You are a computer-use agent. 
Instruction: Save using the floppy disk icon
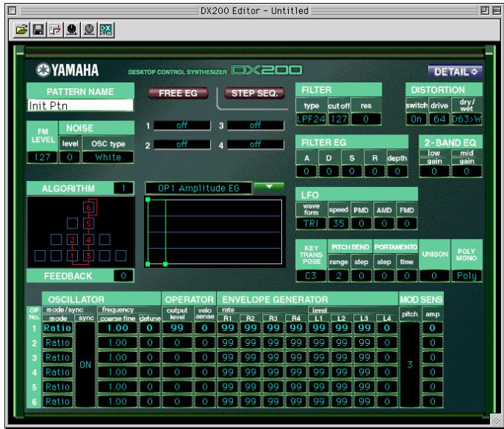click(39, 30)
